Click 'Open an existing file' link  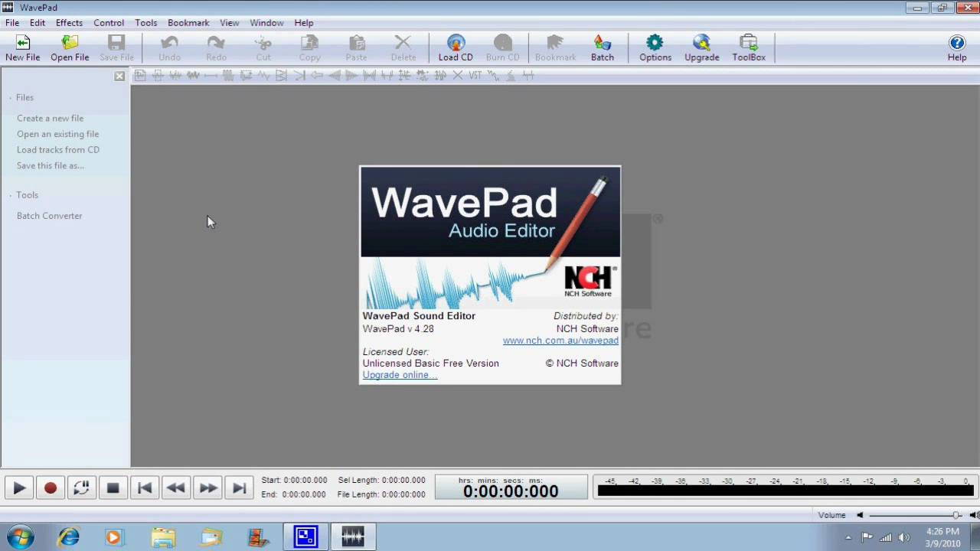58,134
